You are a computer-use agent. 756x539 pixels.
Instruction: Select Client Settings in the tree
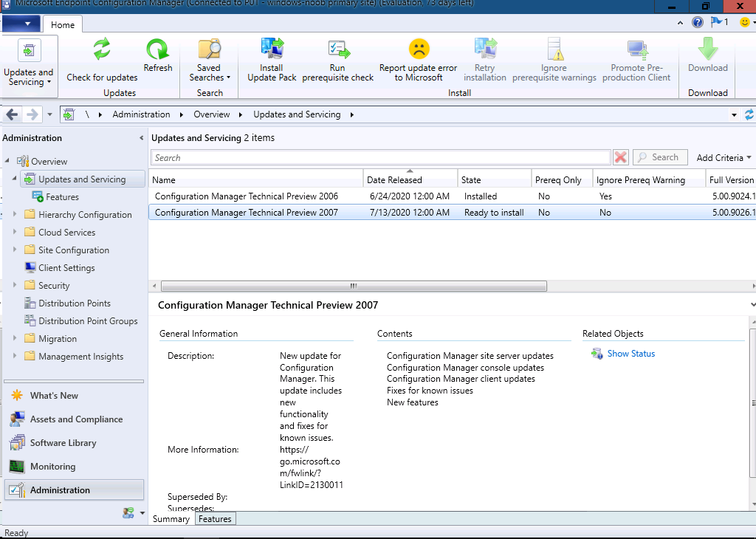click(x=66, y=267)
